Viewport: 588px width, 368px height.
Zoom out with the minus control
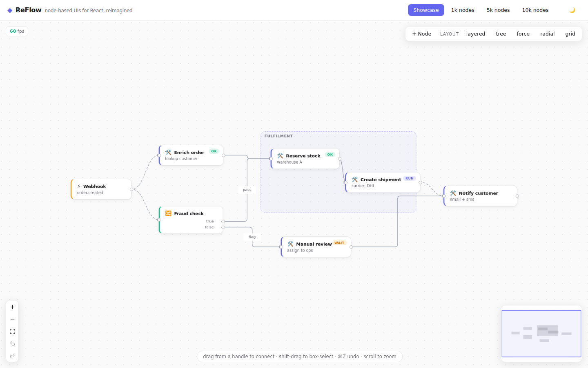coord(12,319)
